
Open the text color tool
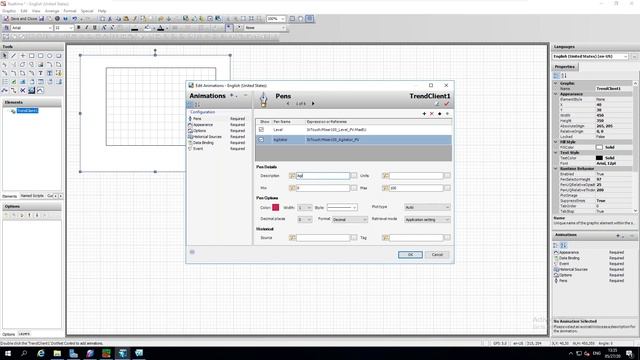coord(161,28)
